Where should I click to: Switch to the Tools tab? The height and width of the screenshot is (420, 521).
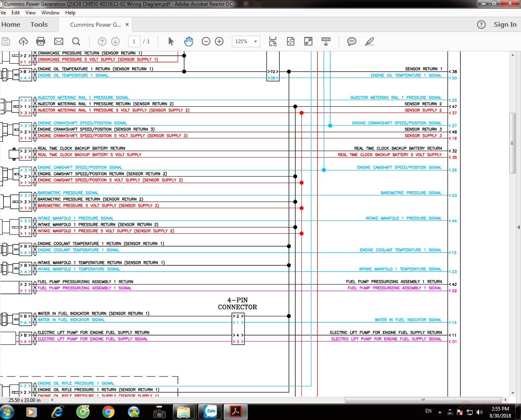[39, 25]
